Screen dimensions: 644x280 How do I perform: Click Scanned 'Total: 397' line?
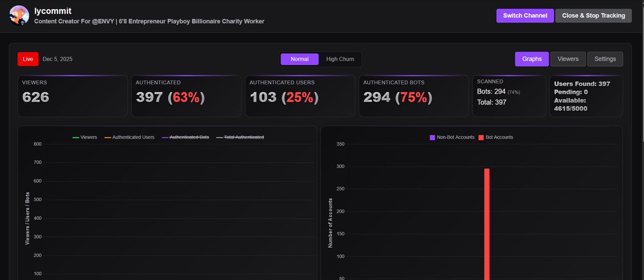[x=491, y=102]
